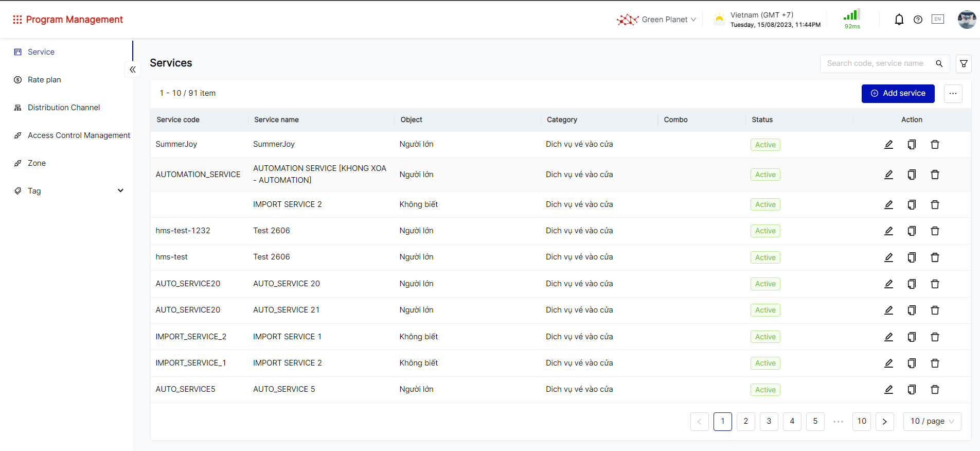Viewport: 980px width, 451px height.
Task: Click the Add service button
Action: click(x=898, y=93)
